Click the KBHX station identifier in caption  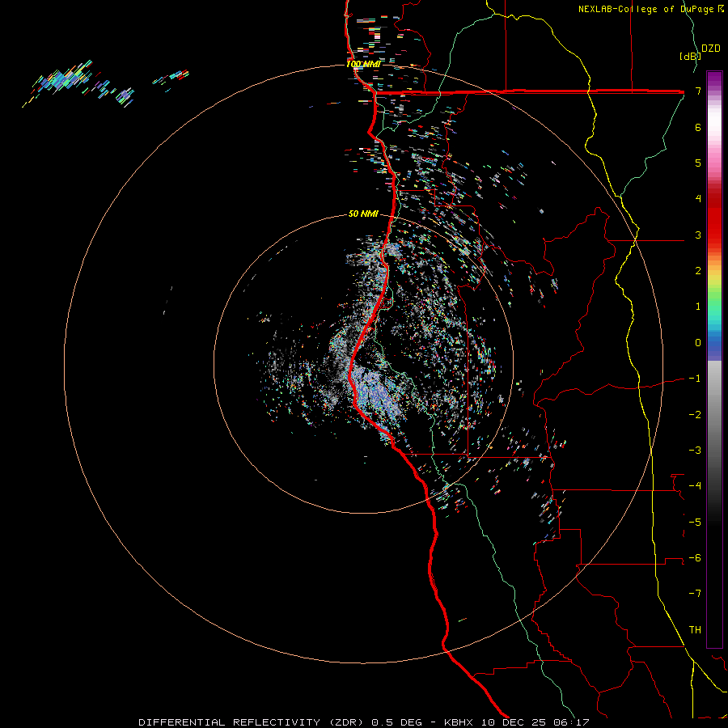click(x=459, y=722)
